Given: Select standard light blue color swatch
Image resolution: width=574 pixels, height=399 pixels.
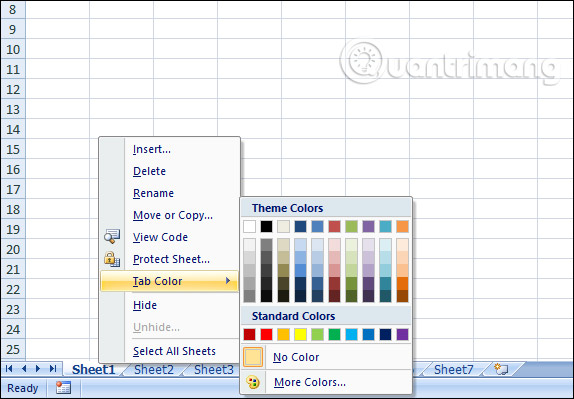Looking at the screenshot, I should (x=351, y=334).
